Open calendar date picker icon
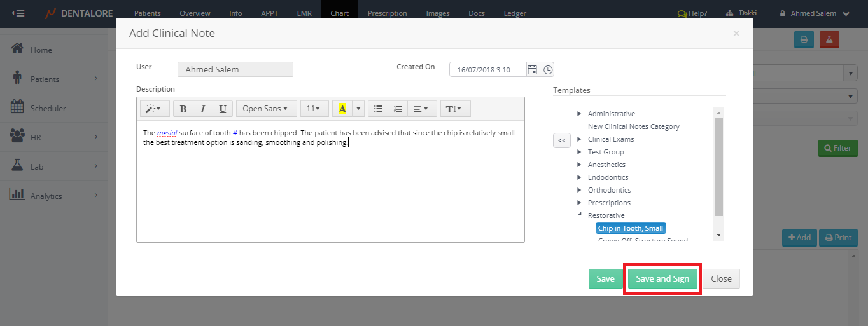Screen dimensions: 868x326 (x=533, y=70)
